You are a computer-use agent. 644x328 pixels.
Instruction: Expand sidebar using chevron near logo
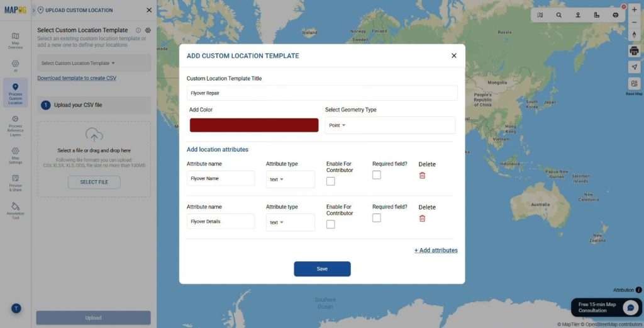coord(34,10)
